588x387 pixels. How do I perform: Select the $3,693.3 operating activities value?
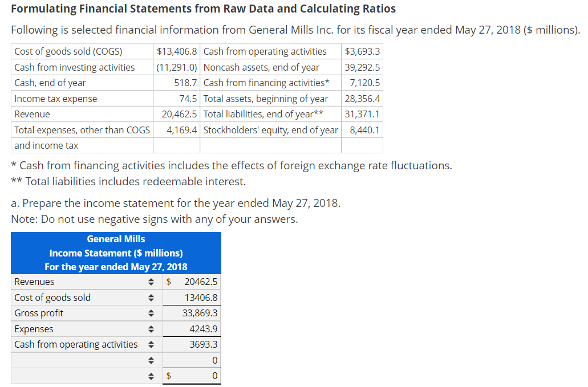tap(362, 51)
